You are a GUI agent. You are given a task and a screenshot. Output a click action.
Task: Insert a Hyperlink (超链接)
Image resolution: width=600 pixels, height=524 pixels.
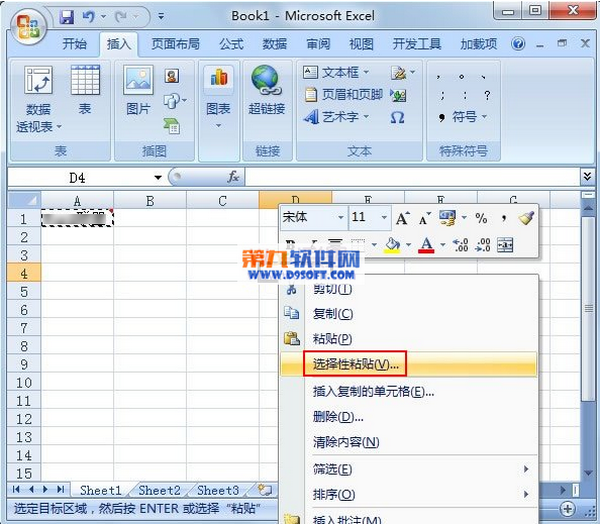point(267,90)
